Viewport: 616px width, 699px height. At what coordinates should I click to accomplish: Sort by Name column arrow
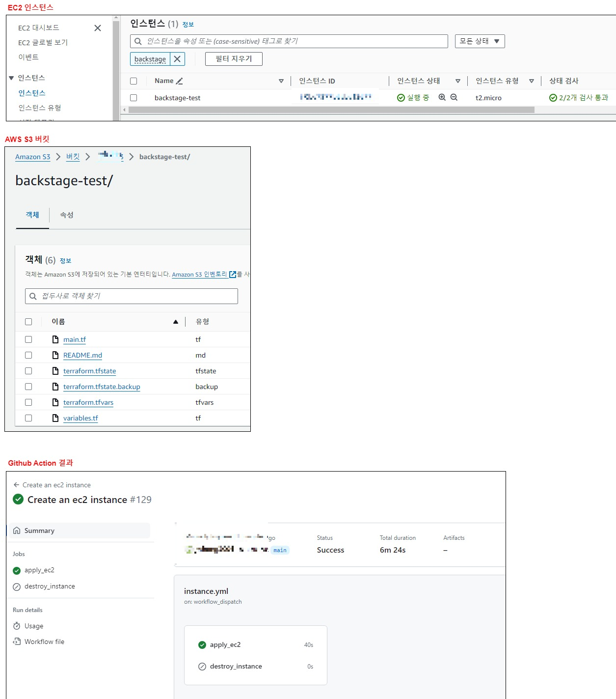click(281, 81)
